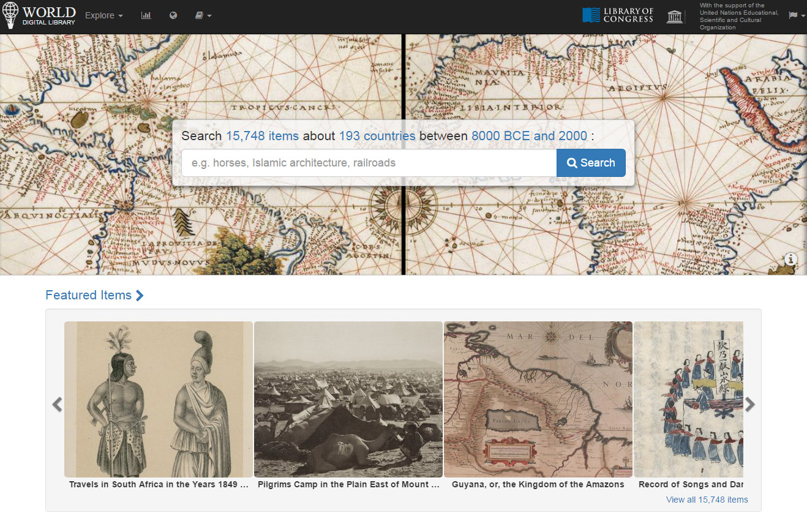Open Travels in South Africa thumbnail
The height and width of the screenshot is (532, 807).
[x=159, y=399]
